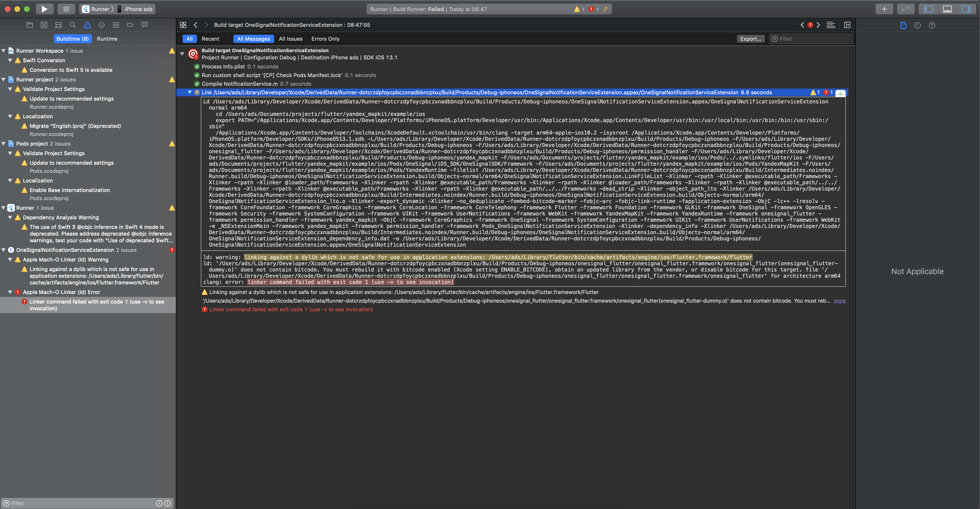Open the Project navigator folder icon
The height and width of the screenshot is (509, 980).
pyautogui.click(x=30, y=25)
